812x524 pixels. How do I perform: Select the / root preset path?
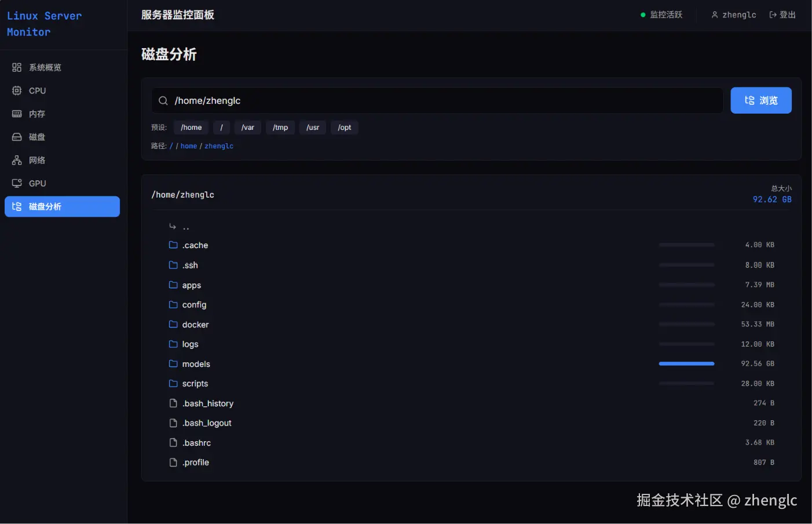coord(221,128)
